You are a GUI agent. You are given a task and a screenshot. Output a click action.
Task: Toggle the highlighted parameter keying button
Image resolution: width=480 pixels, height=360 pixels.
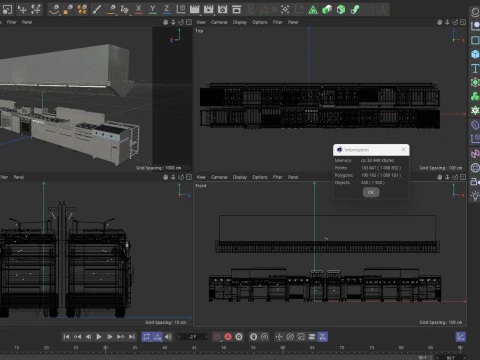point(322,337)
